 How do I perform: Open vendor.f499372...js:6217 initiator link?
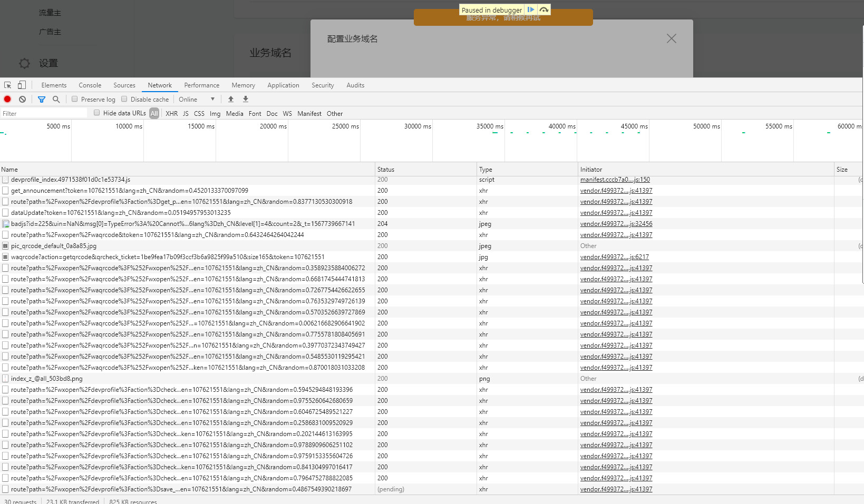pyautogui.click(x=615, y=257)
